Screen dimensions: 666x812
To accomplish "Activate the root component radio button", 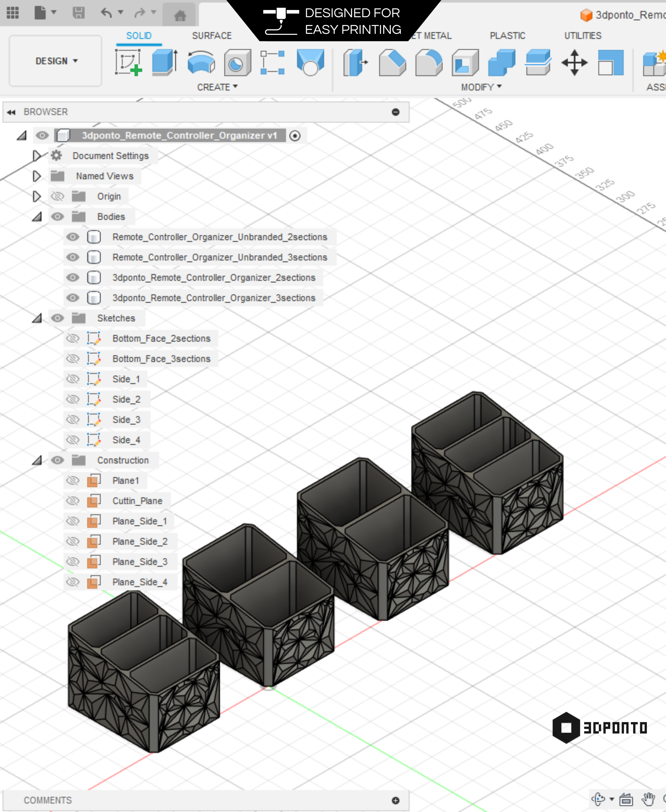I will [295, 136].
